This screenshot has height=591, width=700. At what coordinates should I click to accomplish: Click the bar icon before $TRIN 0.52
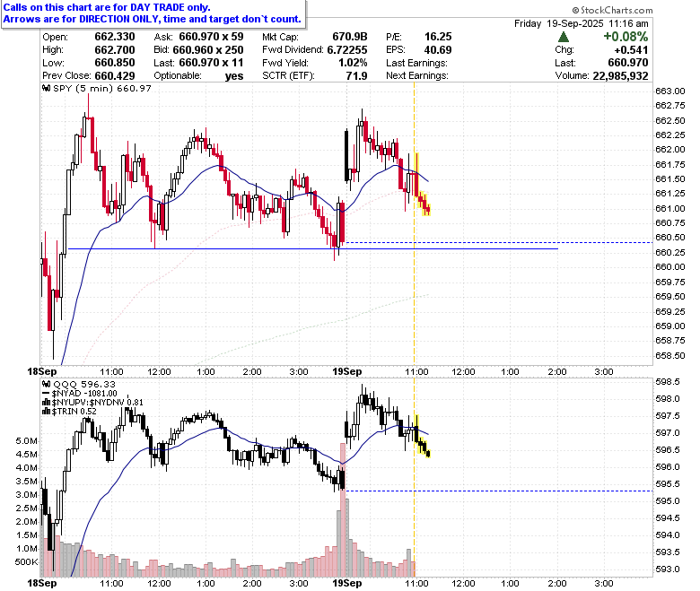pos(46,412)
